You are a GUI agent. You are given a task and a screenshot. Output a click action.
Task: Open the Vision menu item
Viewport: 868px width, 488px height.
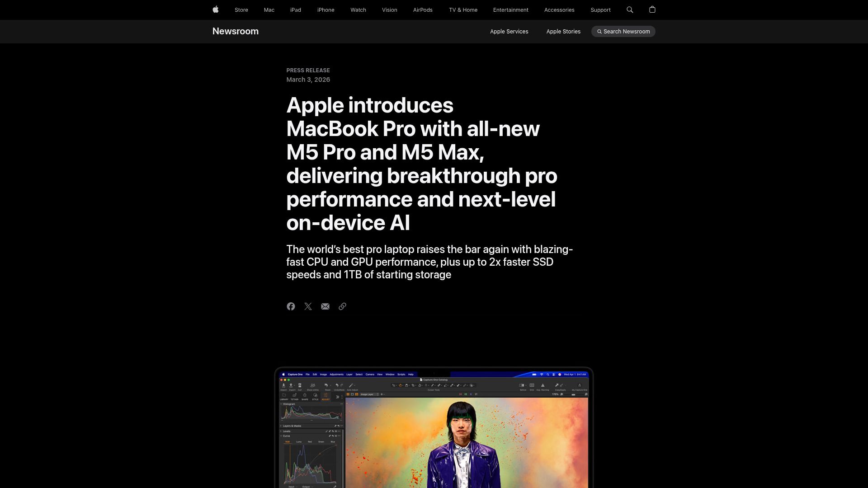(x=389, y=10)
